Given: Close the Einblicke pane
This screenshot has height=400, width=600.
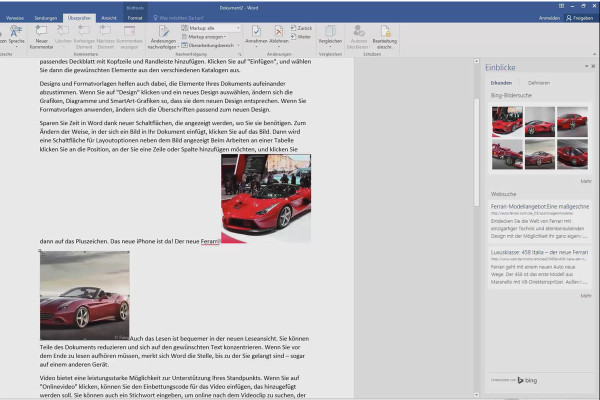Looking at the screenshot, I should pos(593,66).
